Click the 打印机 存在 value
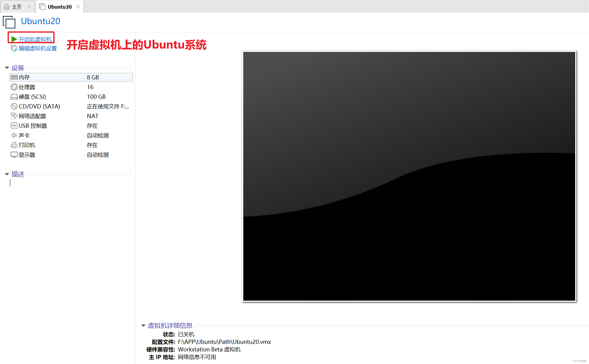The width and height of the screenshot is (589, 364). tap(92, 145)
